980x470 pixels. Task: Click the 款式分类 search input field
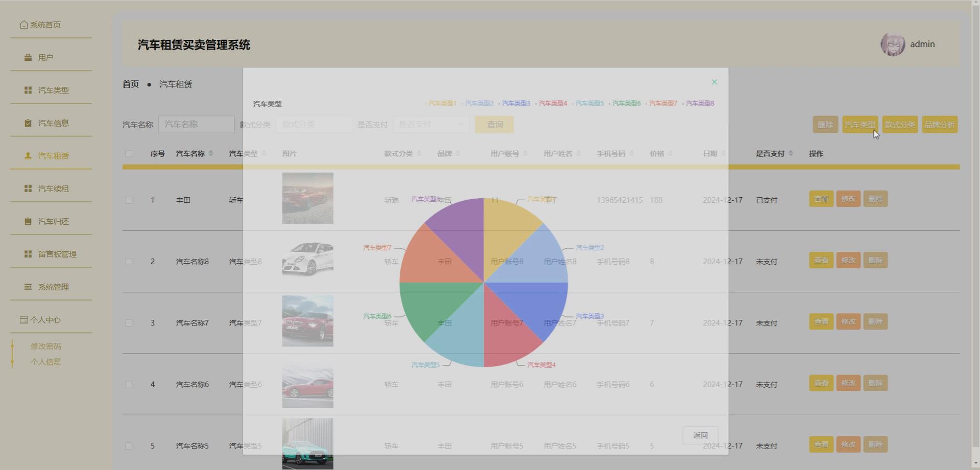[x=314, y=124]
